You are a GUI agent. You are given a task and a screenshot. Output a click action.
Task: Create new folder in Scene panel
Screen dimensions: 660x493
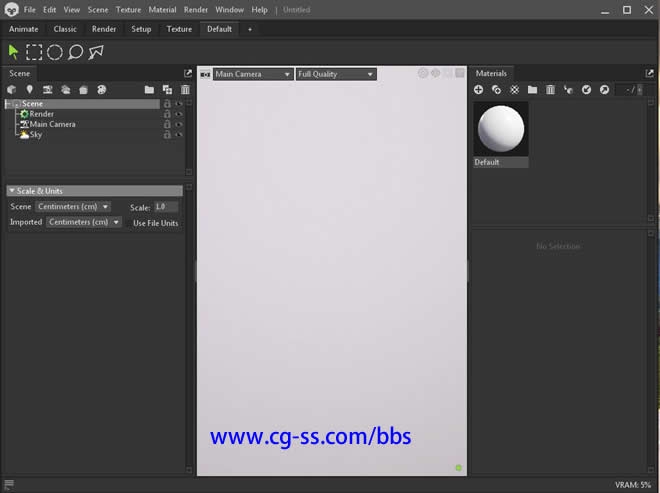pos(149,90)
